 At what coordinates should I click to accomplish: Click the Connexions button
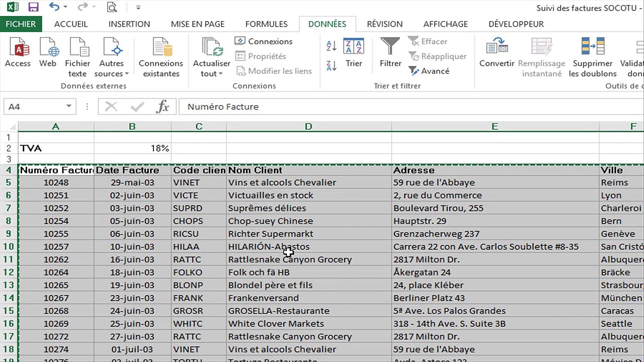coord(264,41)
